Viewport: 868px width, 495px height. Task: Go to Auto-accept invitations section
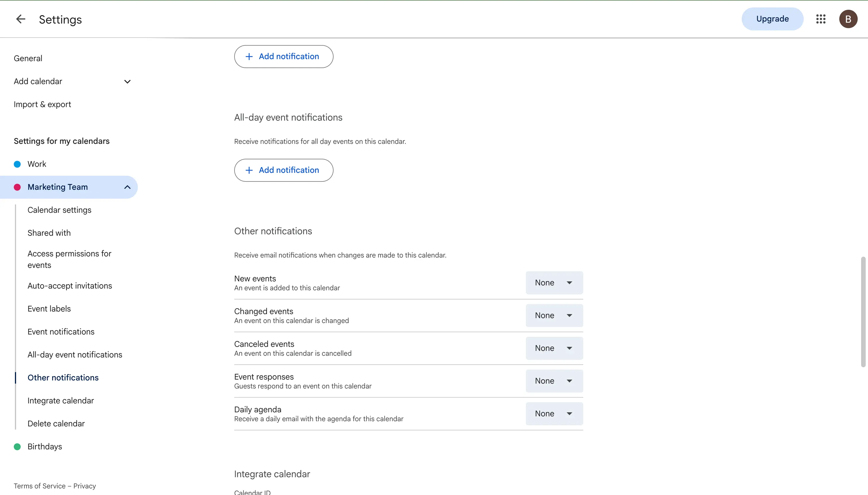click(70, 286)
